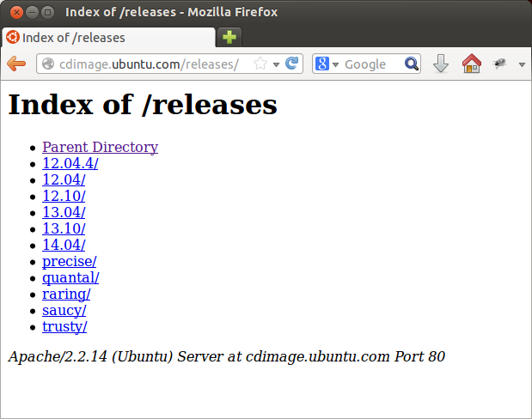The width and height of the screenshot is (532, 419).
Task: Maximize the Firefox window
Action: click(48, 13)
